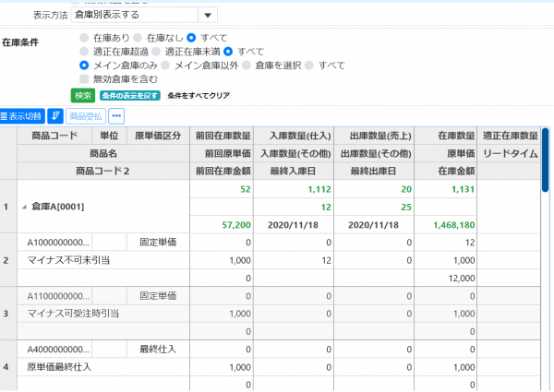Click product code A1100000000... cell
This screenshot has height=392, width=554.
pos(54,296)
